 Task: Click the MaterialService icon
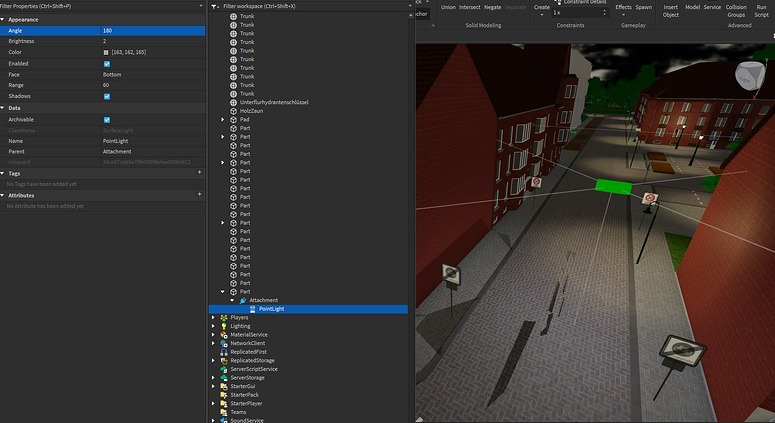click(224, 335)
